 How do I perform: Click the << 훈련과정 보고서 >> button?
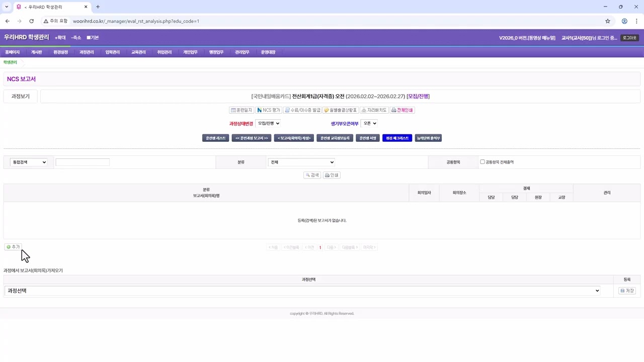252,138
